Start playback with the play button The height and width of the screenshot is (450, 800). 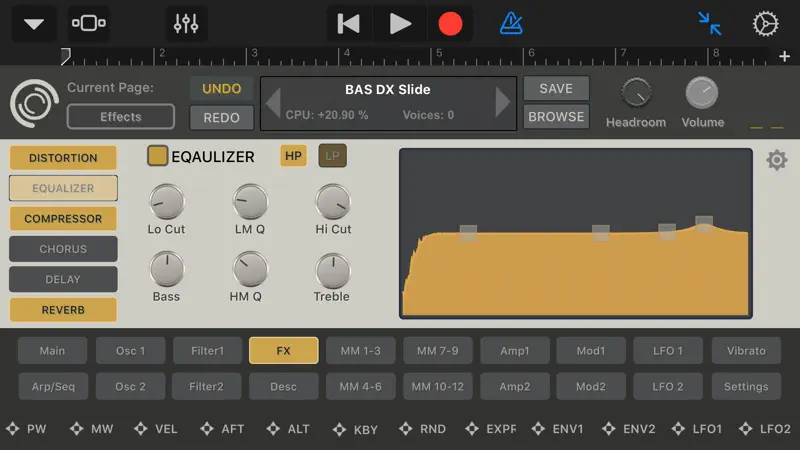(399, 23)
